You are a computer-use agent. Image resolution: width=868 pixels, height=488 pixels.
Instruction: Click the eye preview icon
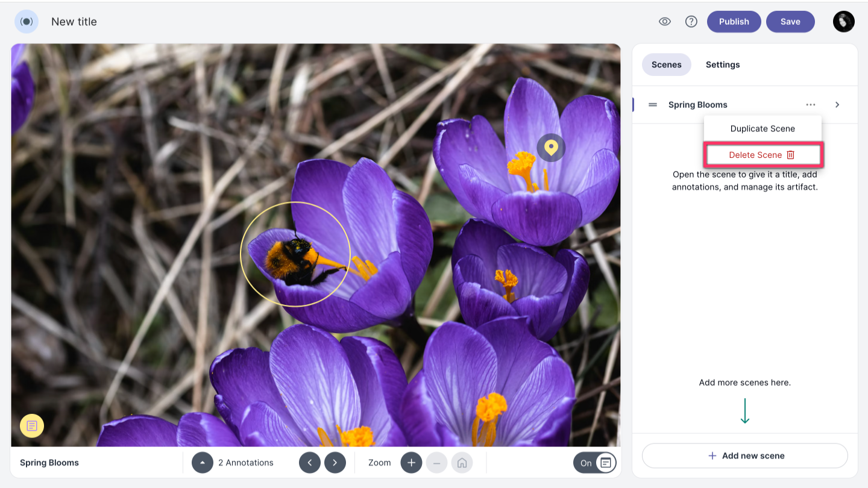(665, 22)
